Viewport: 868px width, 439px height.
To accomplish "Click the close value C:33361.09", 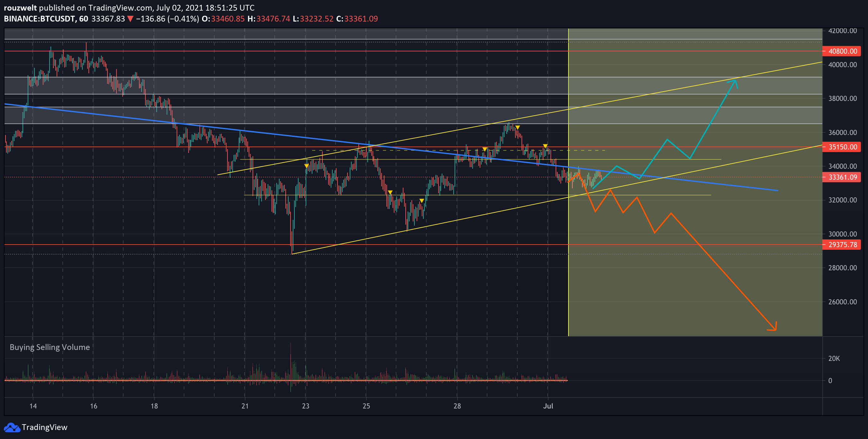I will click(357, 19).
